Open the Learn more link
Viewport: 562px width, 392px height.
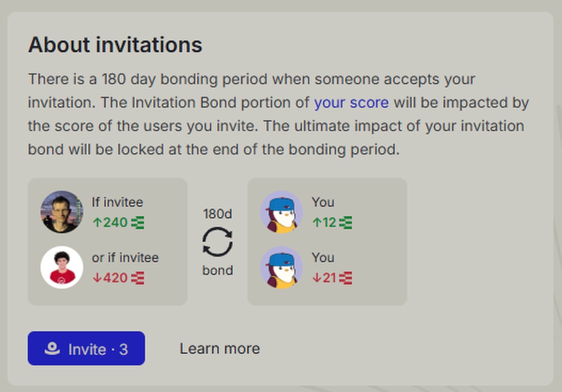pos(219,348)
